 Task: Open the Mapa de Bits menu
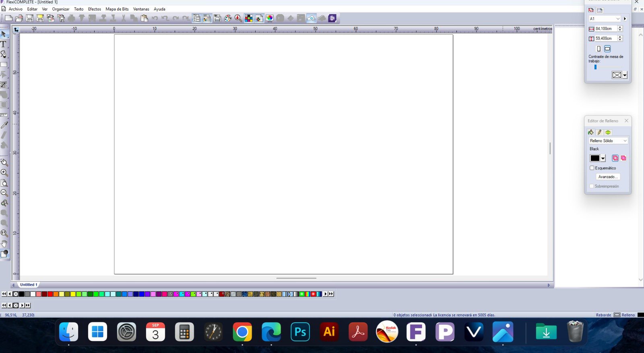(x=117, y=9)
